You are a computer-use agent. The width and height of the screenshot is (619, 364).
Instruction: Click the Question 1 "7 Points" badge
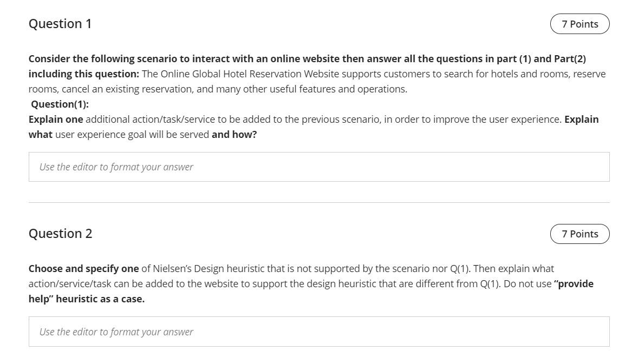coord(579,24)
